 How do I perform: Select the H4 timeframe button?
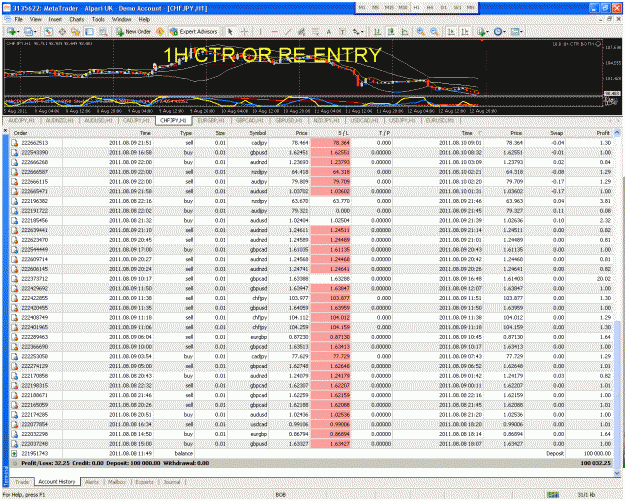430,8
